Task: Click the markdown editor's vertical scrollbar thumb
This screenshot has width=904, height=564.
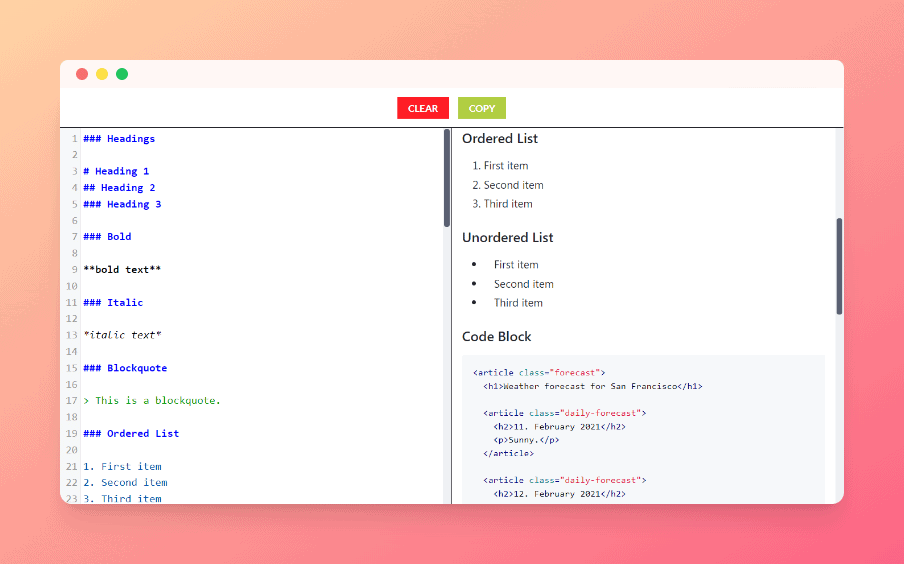Action: 447,178
